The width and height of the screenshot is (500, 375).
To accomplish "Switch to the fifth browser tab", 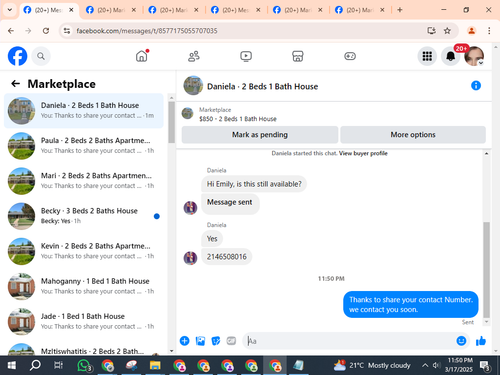I will 298,10.
